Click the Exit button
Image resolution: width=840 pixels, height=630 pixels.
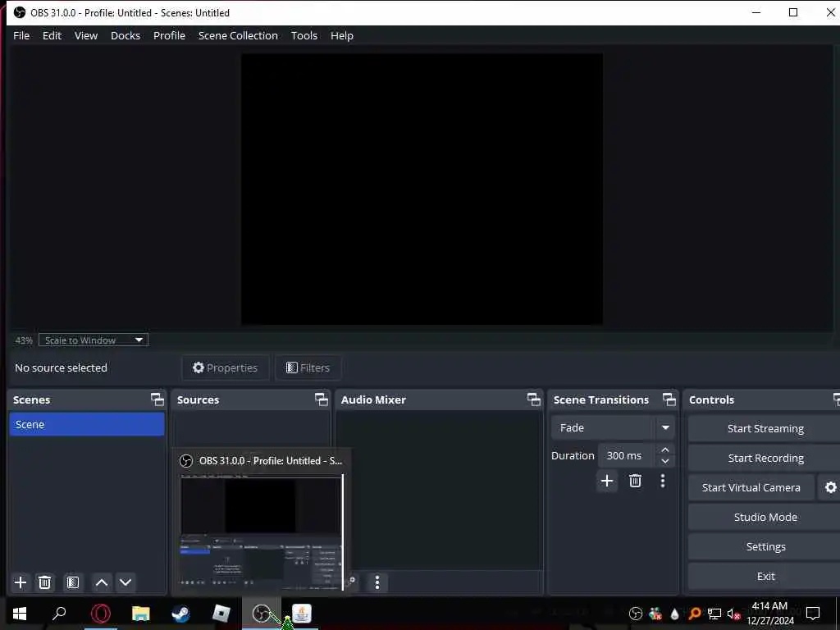[x=765, y=576]
